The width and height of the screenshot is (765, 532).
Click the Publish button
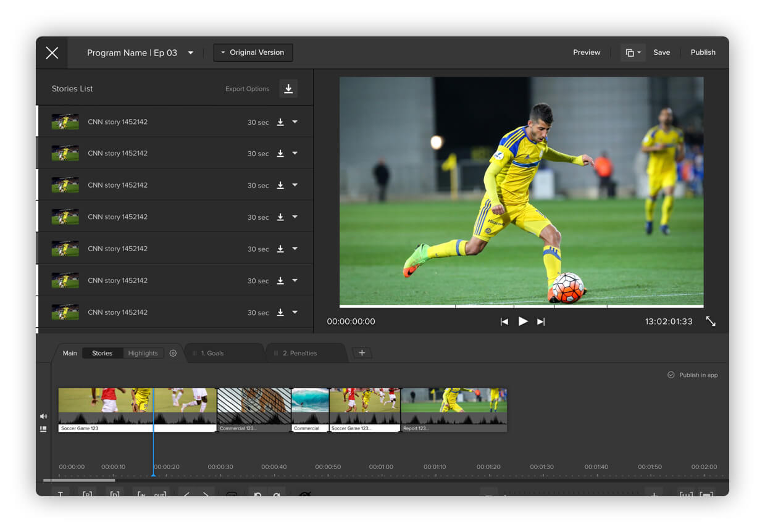(x=703, y=53)
